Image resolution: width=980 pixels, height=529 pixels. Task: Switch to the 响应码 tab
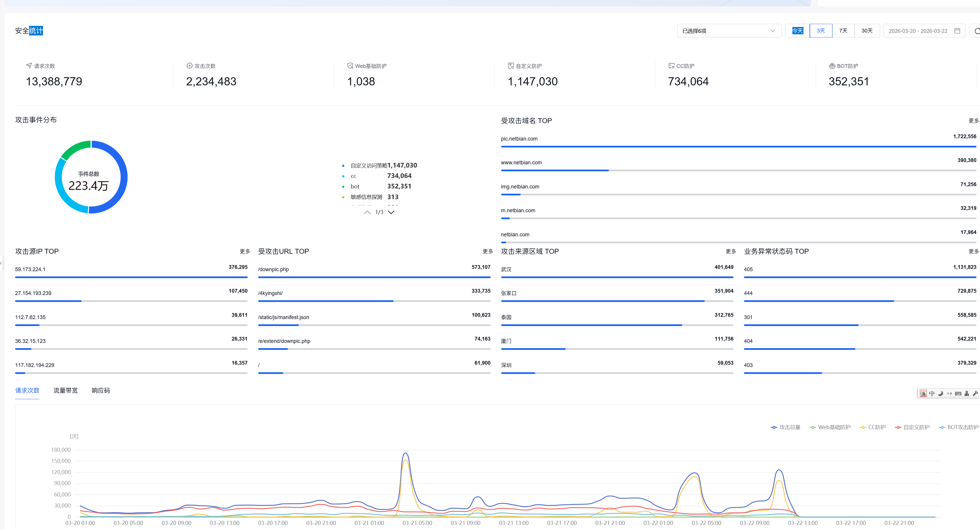point(101,391)
